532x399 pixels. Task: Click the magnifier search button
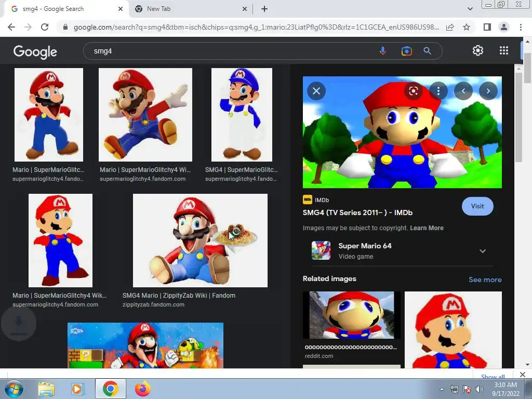(427, 51)
